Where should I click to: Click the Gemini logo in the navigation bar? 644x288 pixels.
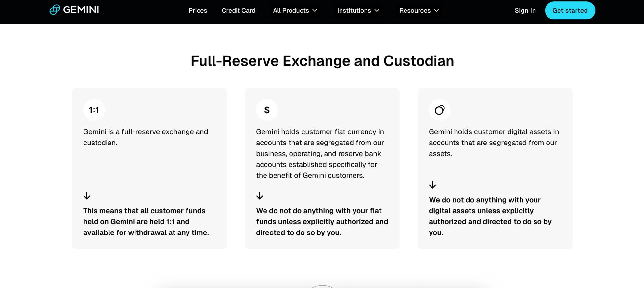(74, 9)
